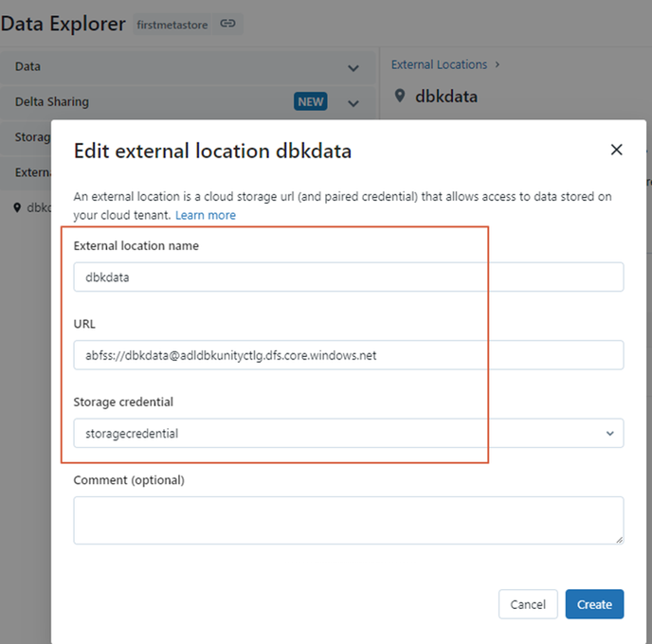This screenshot has height=644, width=652.
Task: Click the location pin icon beside dbkdata heading
Action: [x=400, y=96]
